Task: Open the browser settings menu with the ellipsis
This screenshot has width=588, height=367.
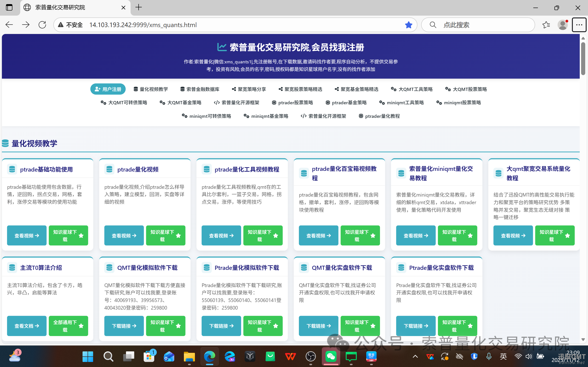Action: pyautogui.click(x=579, y=25)
